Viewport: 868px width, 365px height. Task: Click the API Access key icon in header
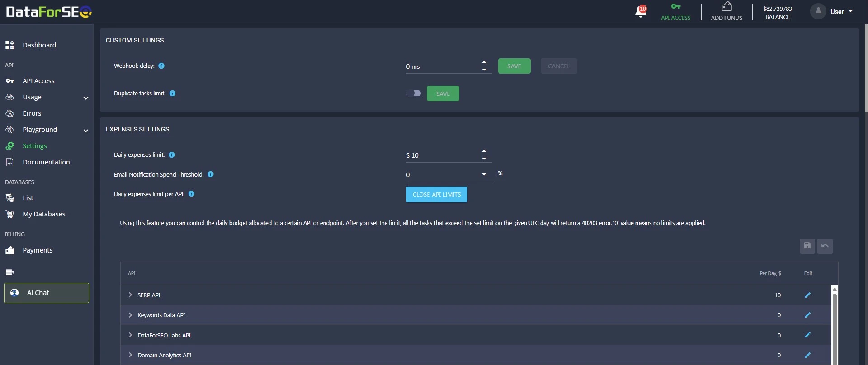point(675,6)
